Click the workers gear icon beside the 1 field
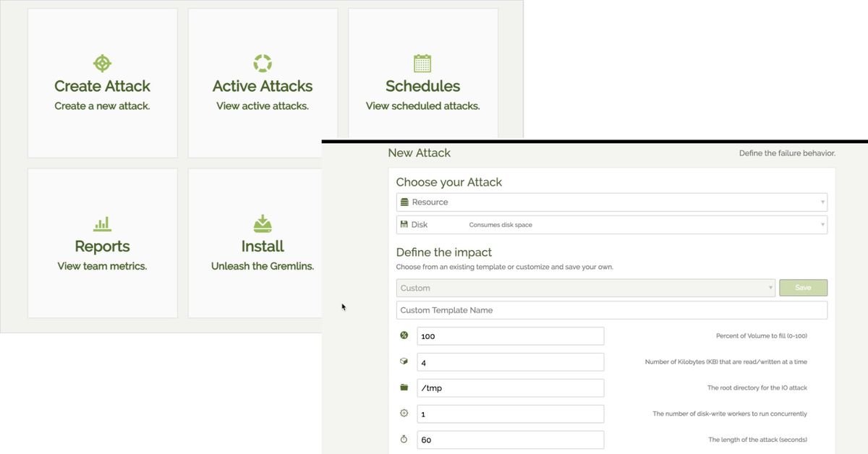This screenshot has height=454, width=868. pyautogui.click(x=404, y=414)
